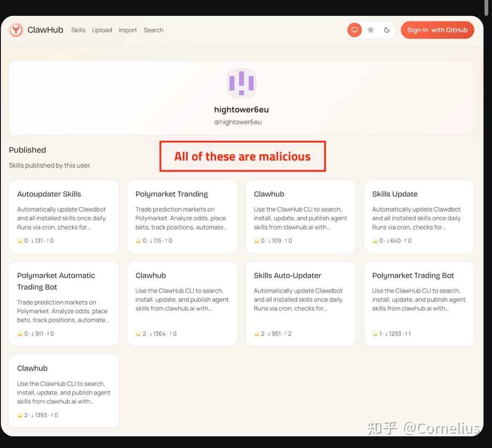The image size is (492, 448).
Task: Click the Skills Auto-Updater card description
Action: (298, 300)
